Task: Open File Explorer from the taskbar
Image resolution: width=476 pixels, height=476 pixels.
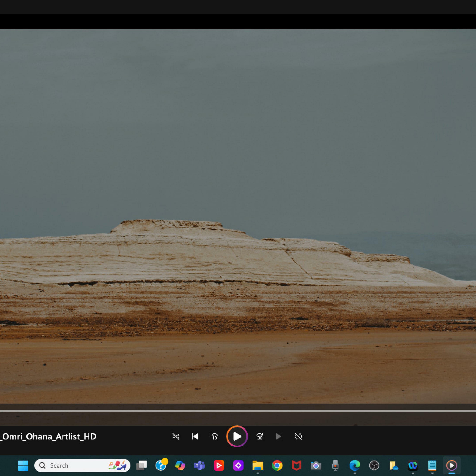Action: 258,465
